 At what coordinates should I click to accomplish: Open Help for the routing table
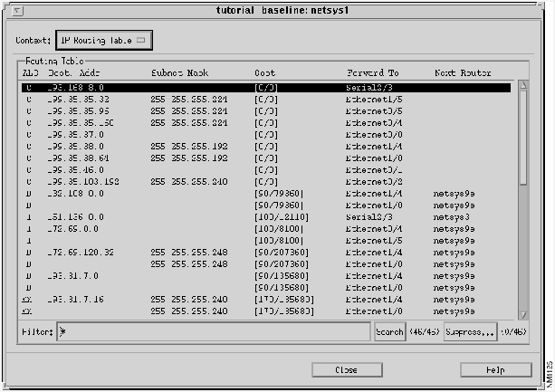(x=494, y=369)
